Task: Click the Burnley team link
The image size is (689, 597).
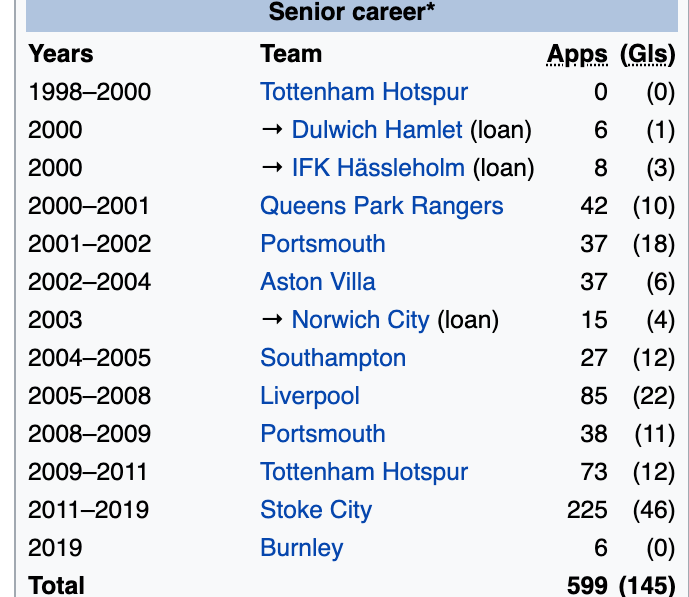Action: pyautogui.click(x=301, y=548)
